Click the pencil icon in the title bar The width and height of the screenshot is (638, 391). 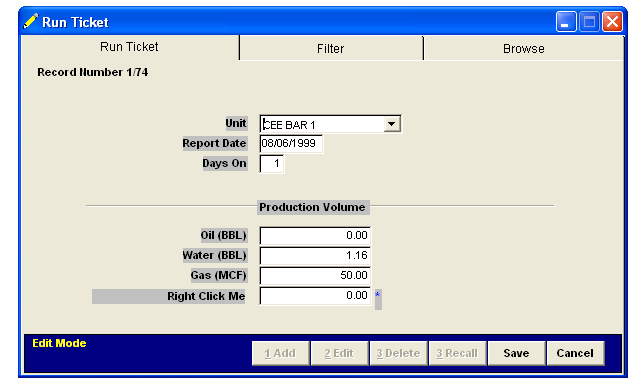pos(31,21)
